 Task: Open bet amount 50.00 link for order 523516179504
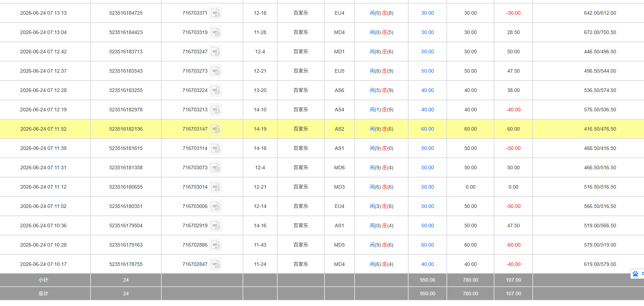[x=427, y=225]
